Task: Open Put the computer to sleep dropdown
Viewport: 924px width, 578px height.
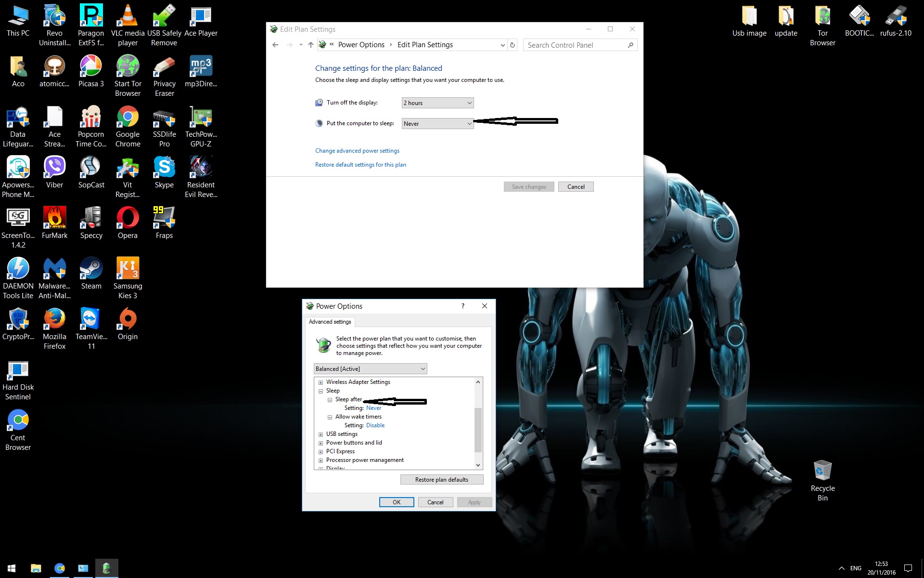Action: [437, 124]
